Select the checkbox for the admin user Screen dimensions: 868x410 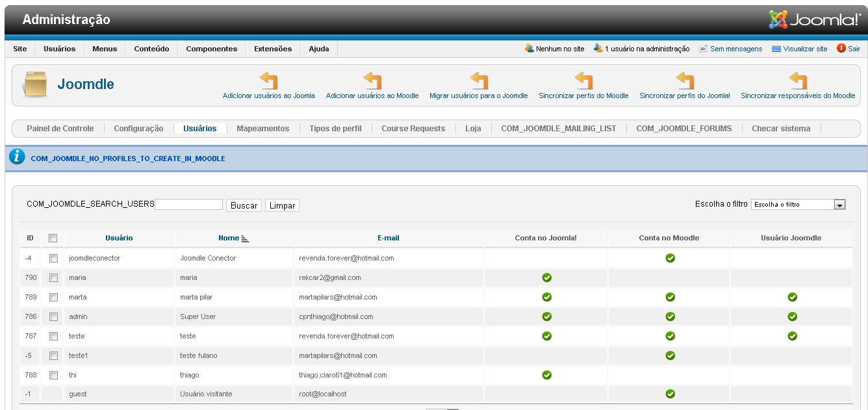coord(53,316)
